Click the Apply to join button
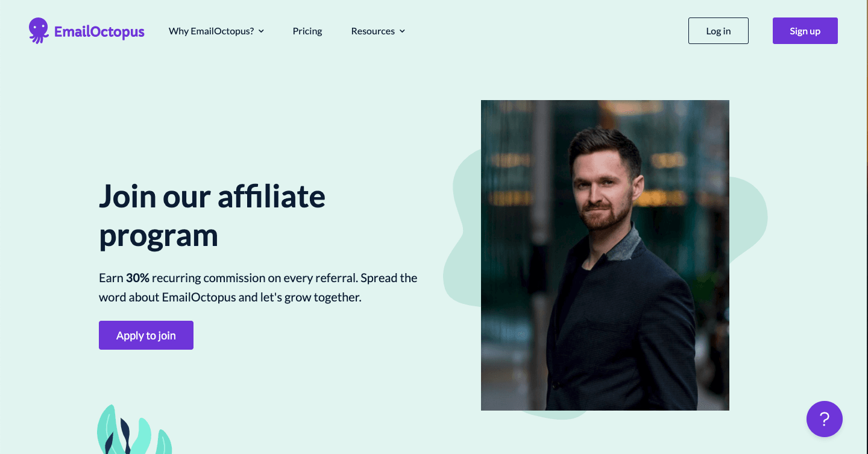 pos(146,335)
